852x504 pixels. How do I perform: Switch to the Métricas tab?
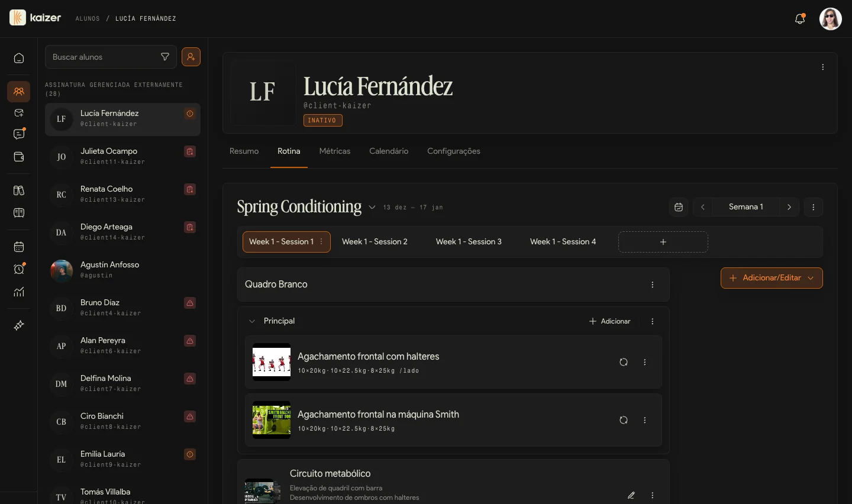pos(335,151)
